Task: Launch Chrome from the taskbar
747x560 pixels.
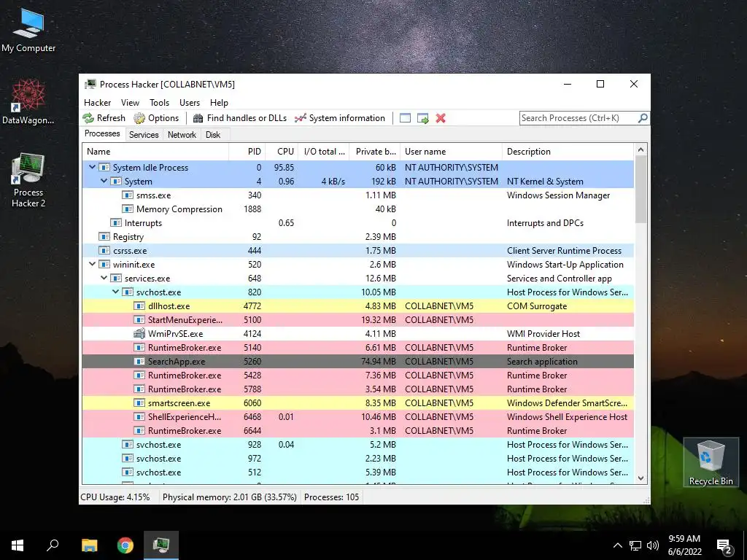Action: [x=125, y=545]
